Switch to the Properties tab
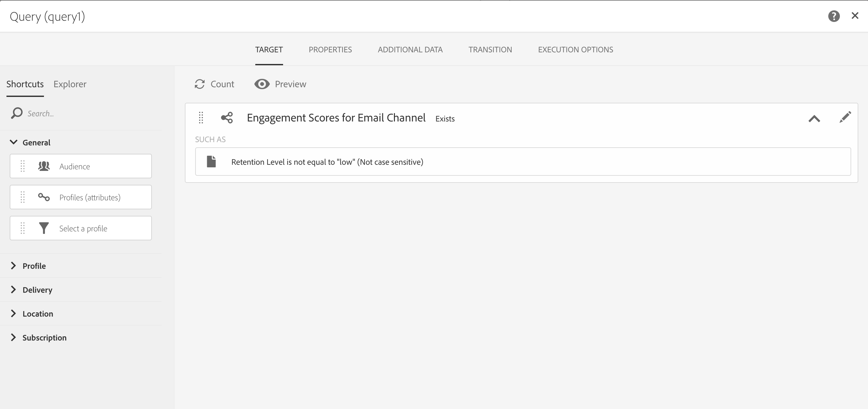The image size is (868, 409). (x=330, y=49)
